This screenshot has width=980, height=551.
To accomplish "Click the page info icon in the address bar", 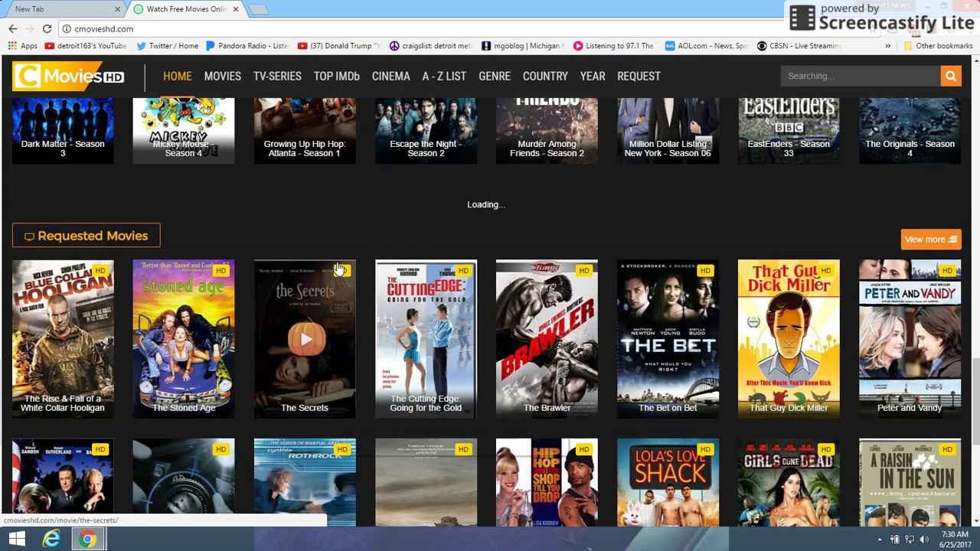I will [x=67, y=28].
